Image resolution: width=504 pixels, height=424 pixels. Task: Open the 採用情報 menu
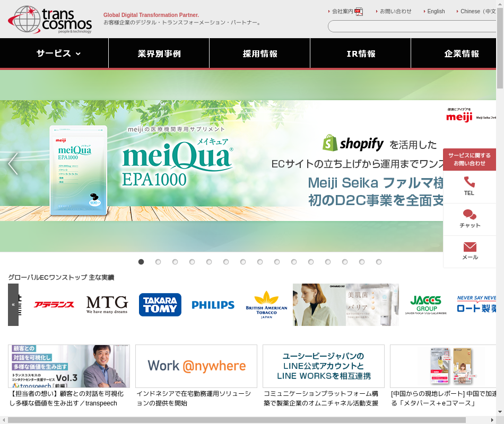[260, 54]
